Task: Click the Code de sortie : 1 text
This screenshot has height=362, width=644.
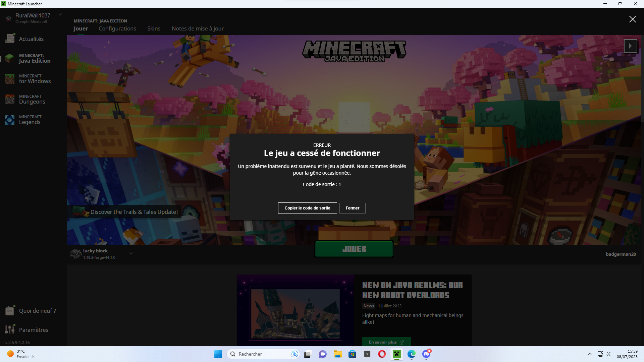Action: [x=322, y=184]
